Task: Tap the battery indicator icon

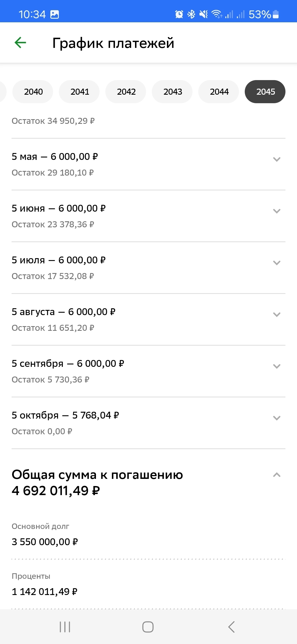Action: click(276, 14)
